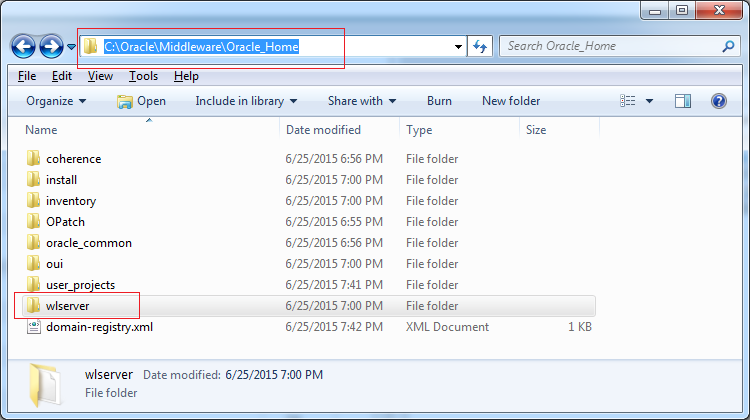Open the View menu
Viewport: 750px width, 420px height.
100,76
